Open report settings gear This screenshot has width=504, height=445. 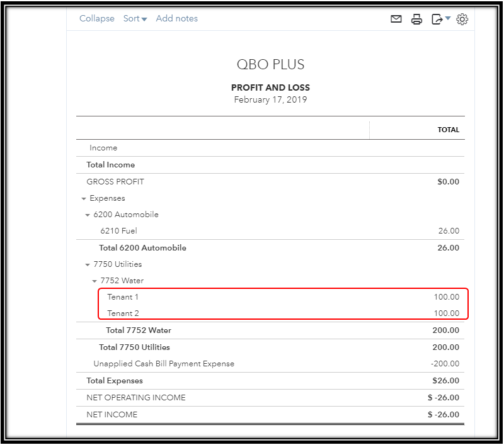click(462, 20)
